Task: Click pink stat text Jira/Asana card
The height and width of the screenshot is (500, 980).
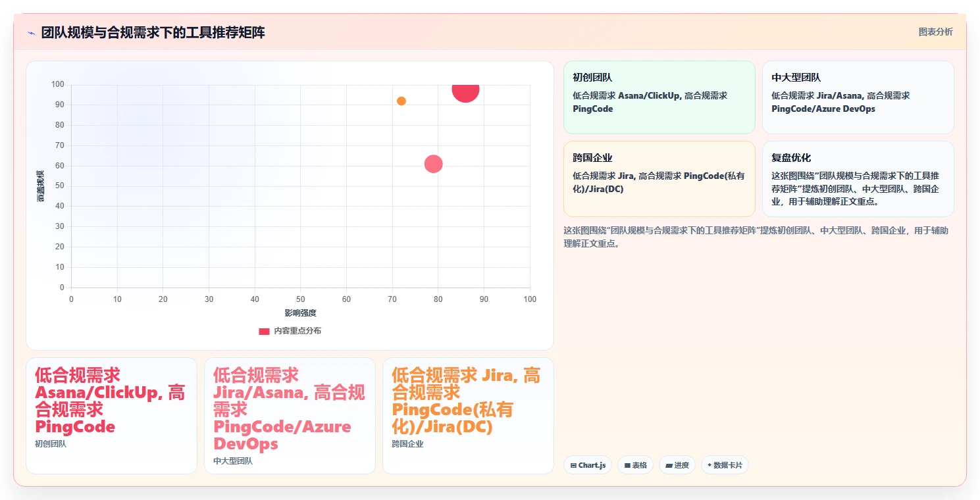Action: tap(289, 409)
